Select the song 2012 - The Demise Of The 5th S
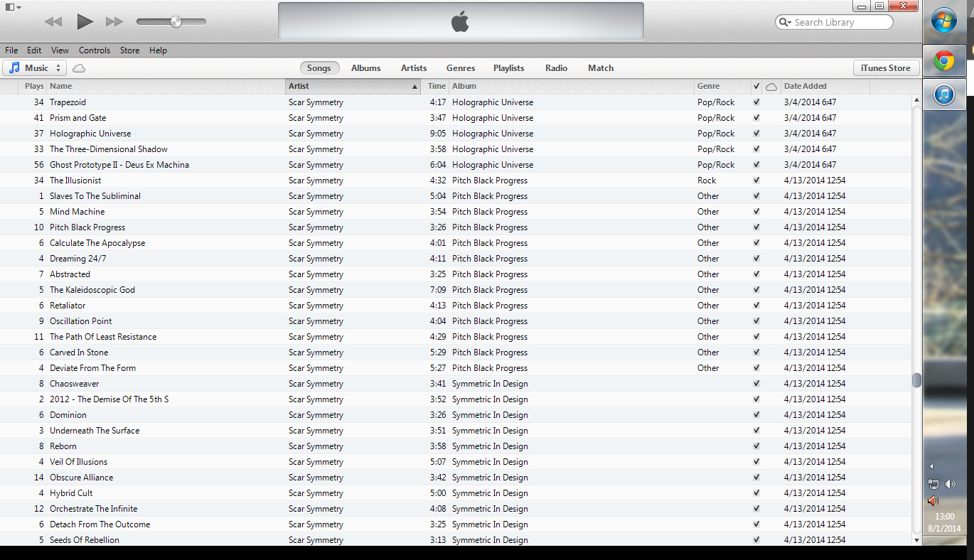 [x=456, y=399]
